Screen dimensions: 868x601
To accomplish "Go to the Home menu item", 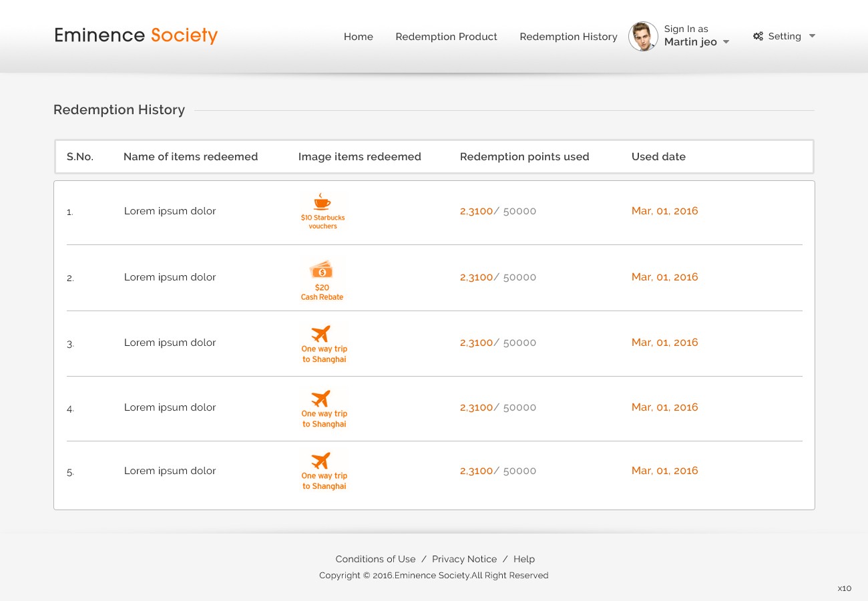I will click(x=359, y=37).
